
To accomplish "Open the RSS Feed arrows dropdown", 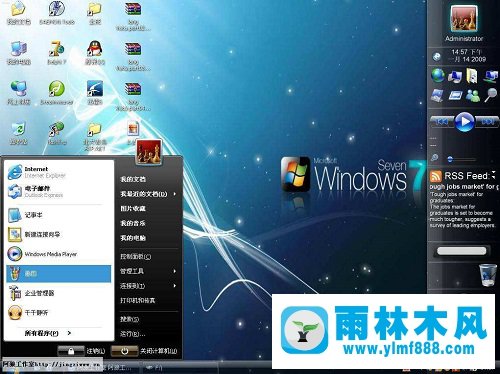I will coord(493,175).
